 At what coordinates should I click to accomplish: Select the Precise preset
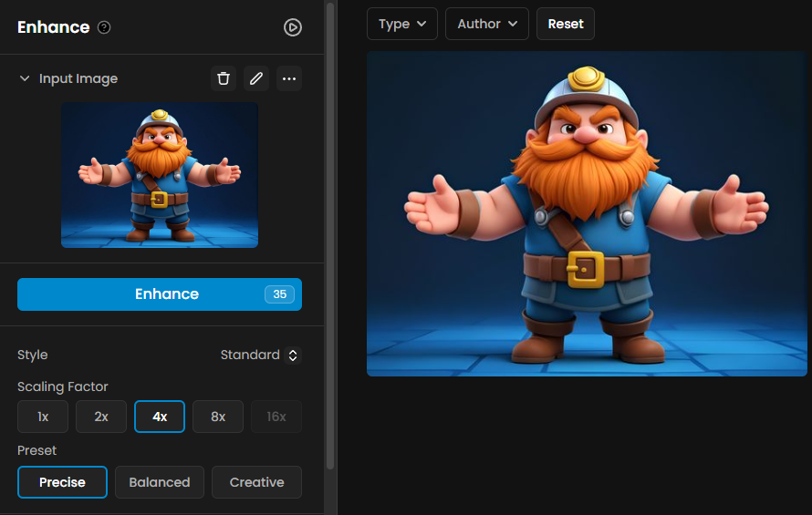(x=62, y=482)
